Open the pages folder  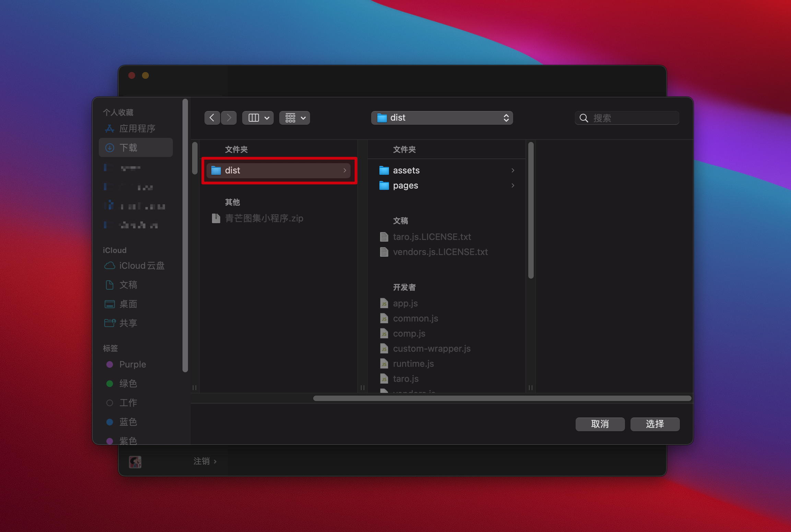click(x=447, y=185)
